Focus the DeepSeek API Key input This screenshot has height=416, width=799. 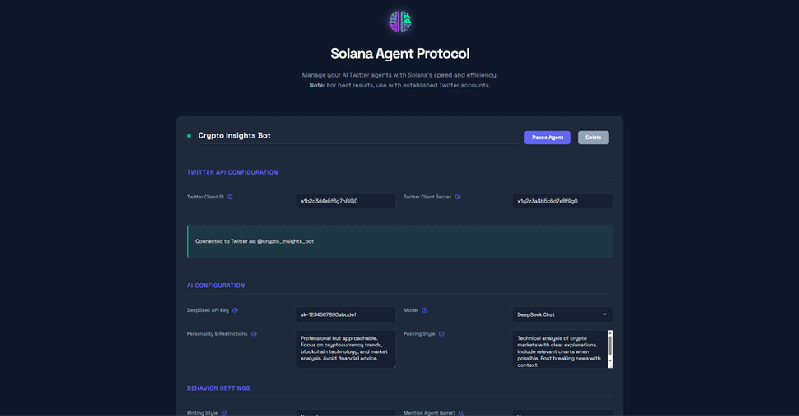click(x=345, y=315)
